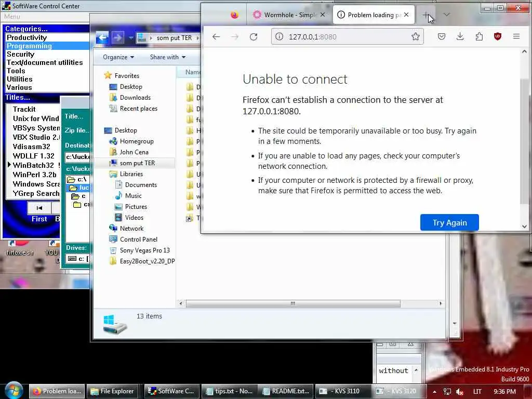The height and width of the screenshot is (399, 532).
Task: Switch to the KVS 3110 taskbar button
Action: [343, 391]
